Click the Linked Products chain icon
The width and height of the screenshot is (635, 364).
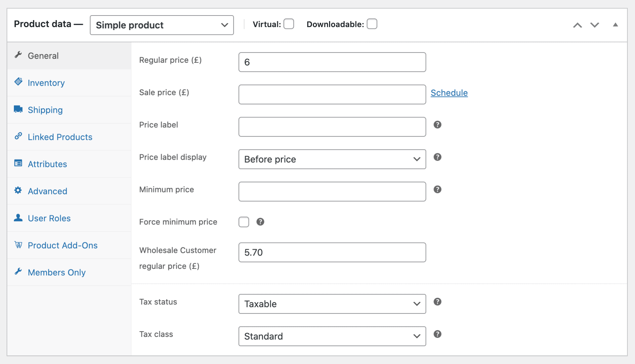18,136
